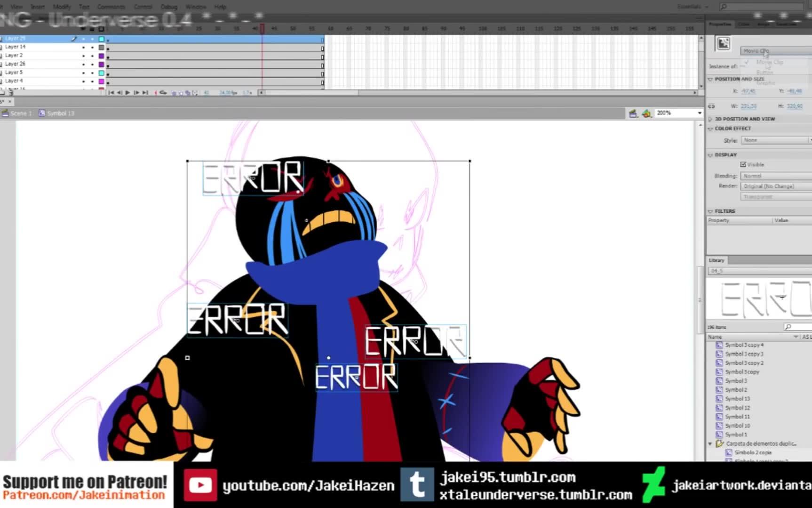Go to first frame in timeline controls
812x508 pixels.
(111, 93)
